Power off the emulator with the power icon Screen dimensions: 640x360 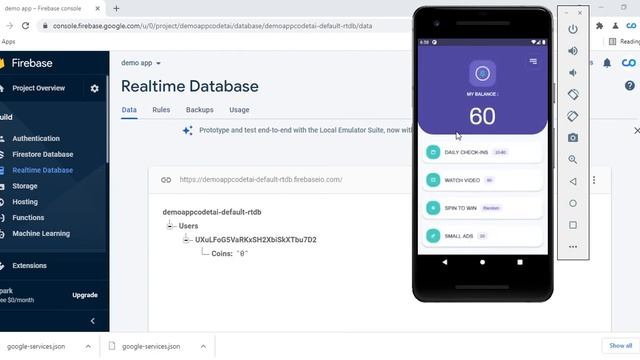click(x=573, y=29)
